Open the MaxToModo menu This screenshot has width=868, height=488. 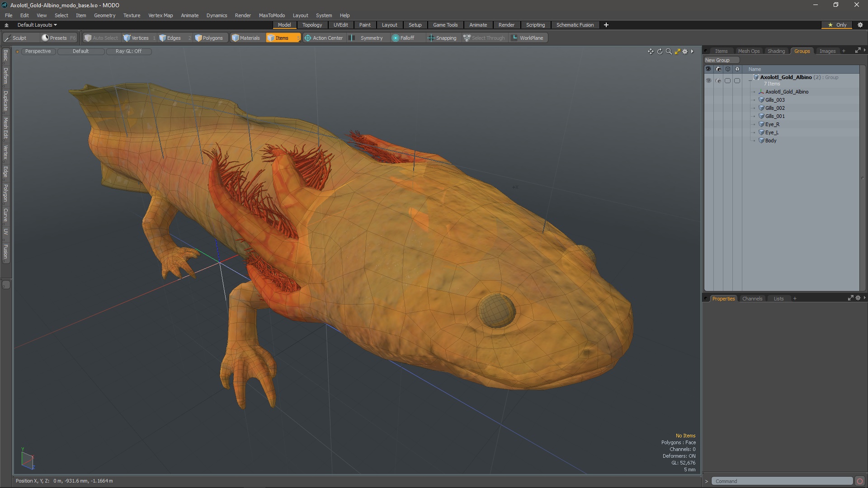click(272, 15)
